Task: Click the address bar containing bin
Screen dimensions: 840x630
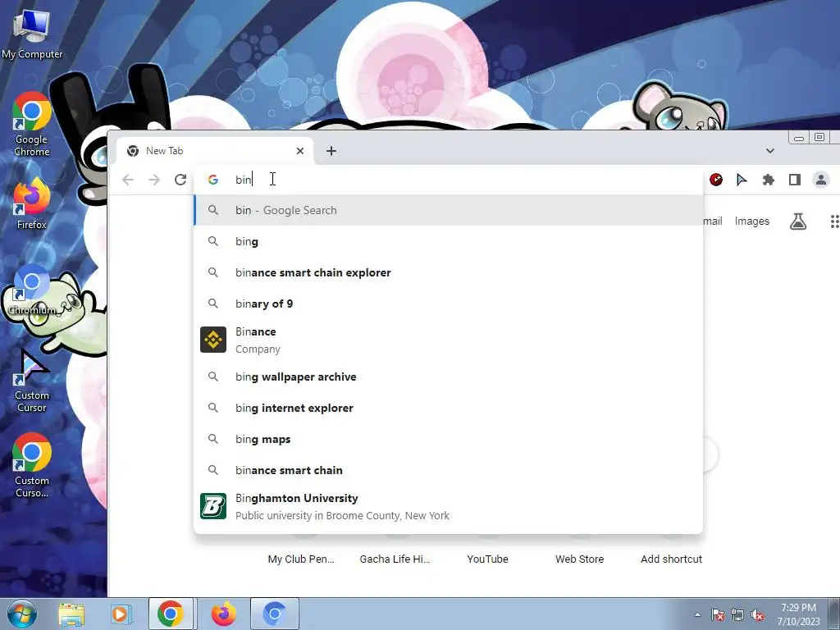Action: tap(449, 180)
